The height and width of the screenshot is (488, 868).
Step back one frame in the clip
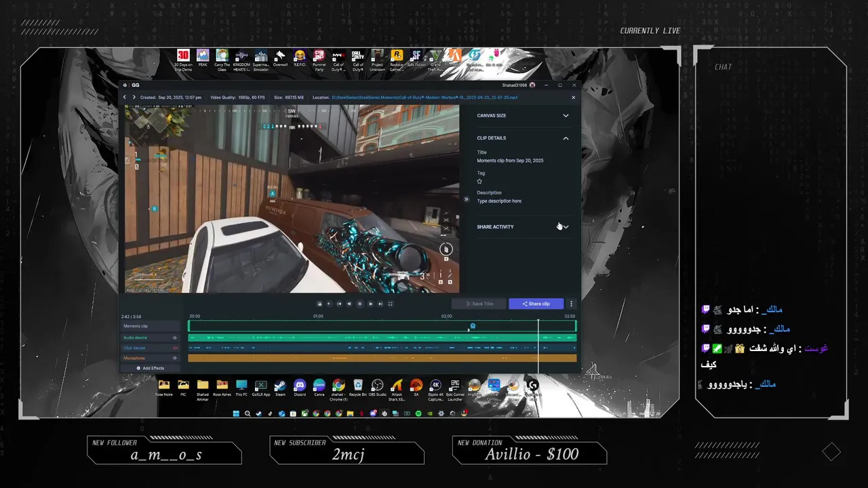coord(349,304)
